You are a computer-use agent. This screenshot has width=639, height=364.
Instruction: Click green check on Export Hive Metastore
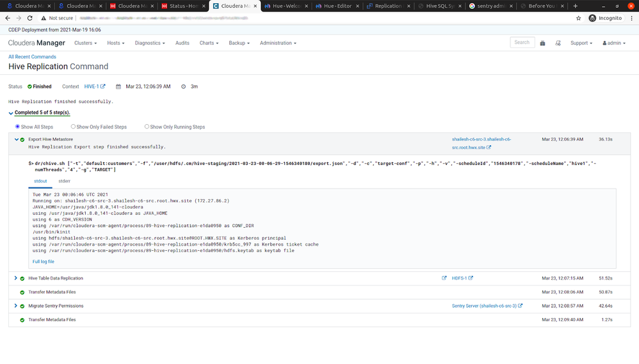click(22, 139)
